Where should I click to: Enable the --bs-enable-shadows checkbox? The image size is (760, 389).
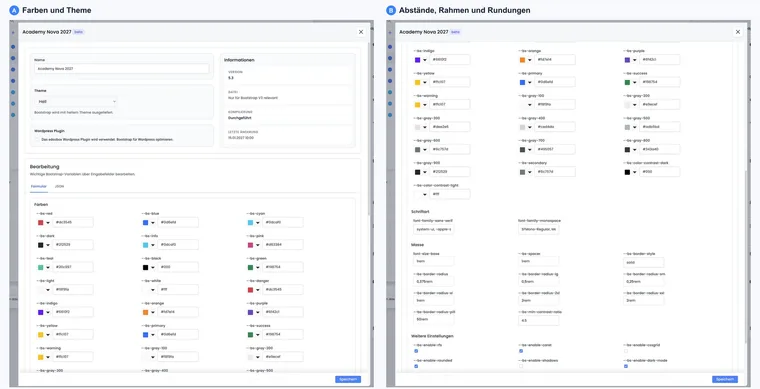coord(521,366)
